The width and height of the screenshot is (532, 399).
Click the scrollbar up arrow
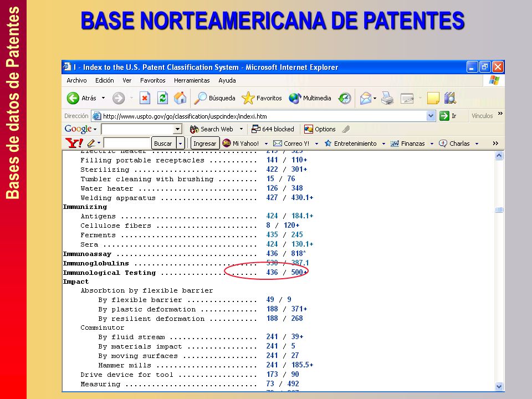pyautogui.click(x=499, y=155)
